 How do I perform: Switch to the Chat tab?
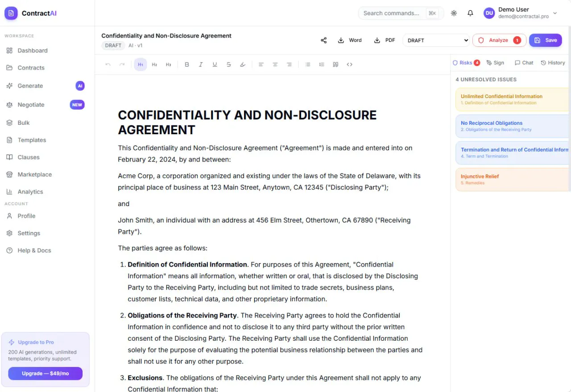[524, 63]
